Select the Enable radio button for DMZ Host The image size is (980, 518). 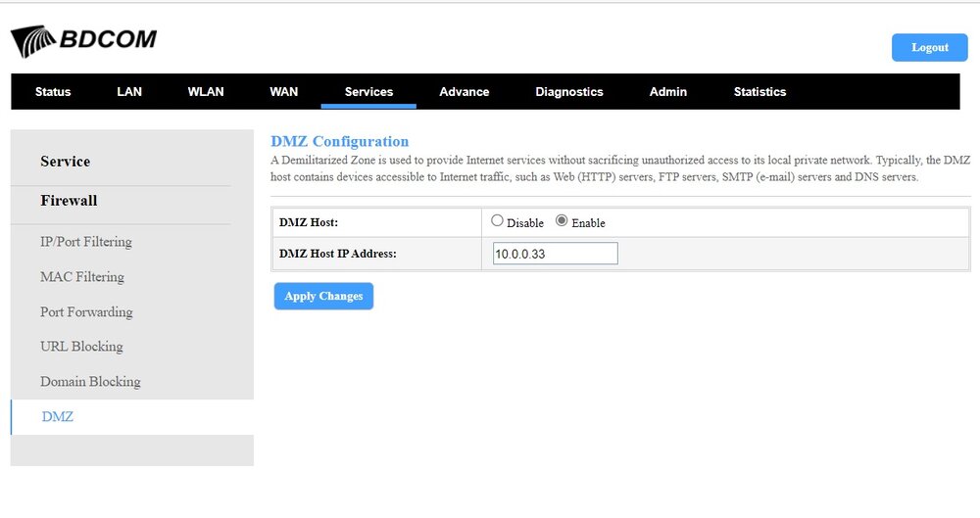pos(562,221)
